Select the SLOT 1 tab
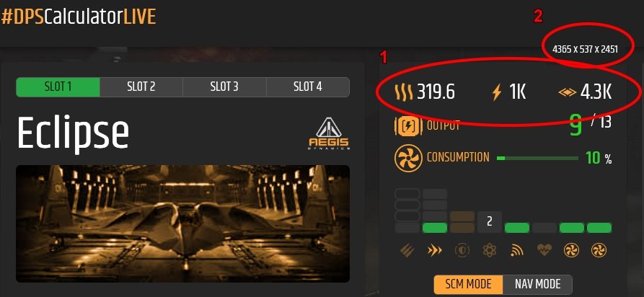 (x=58, y=87)
